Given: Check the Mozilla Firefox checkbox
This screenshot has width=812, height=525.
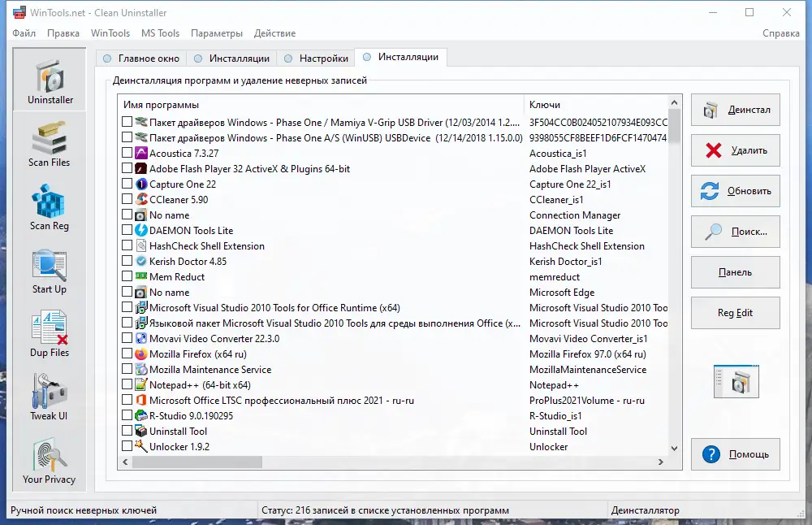Looking at the screenshot, I should pos(127,354).
